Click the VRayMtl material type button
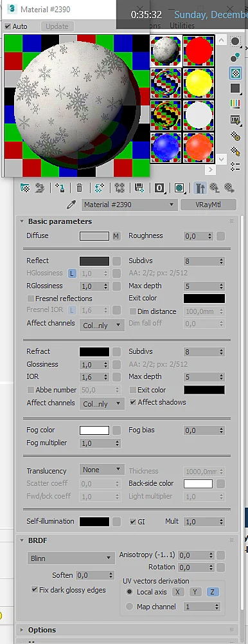Image resolution: width=248 pixels, height=644 pixels. pyautogui.click(x=208, y=205)
